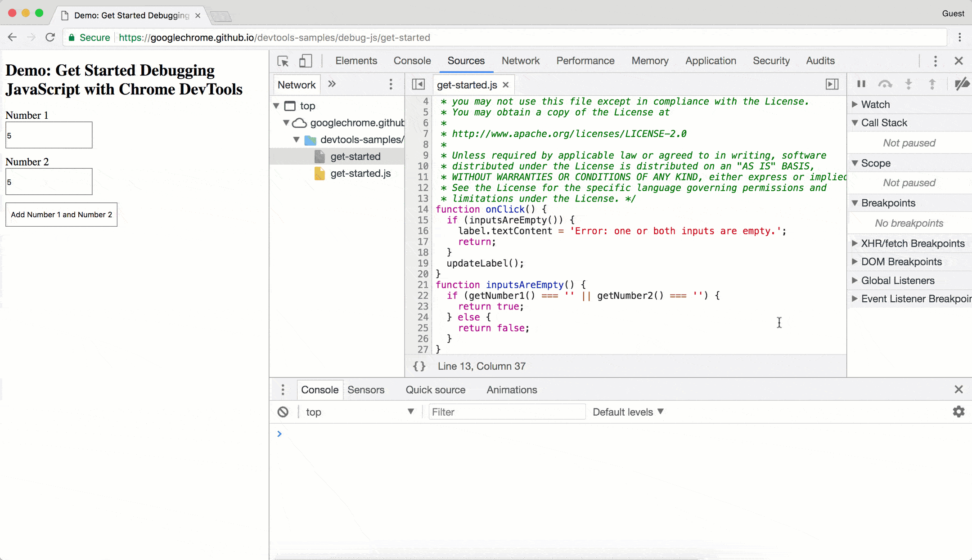Select Default levels dropdown in console
The height and width of the screenshot is (560, 972).
click(628, 412)
